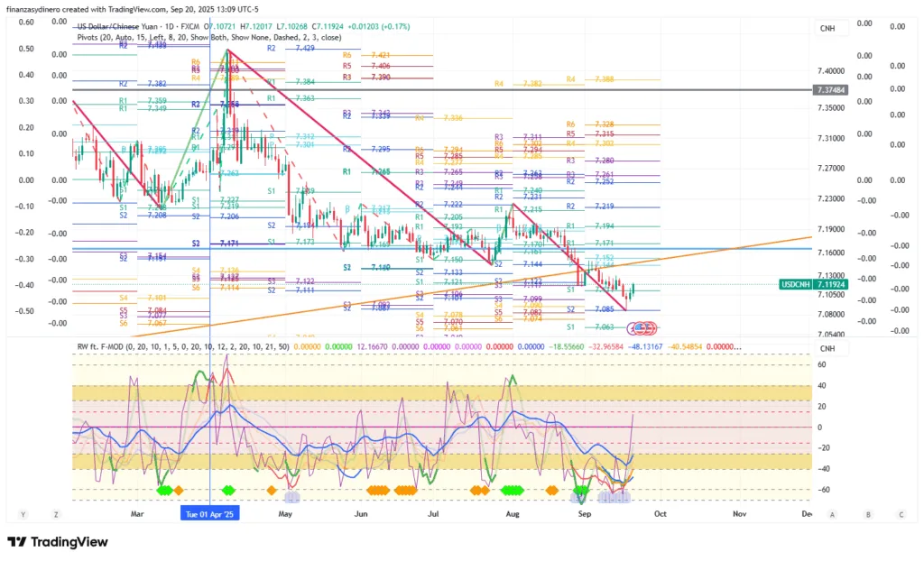This screenshot has width=924, height=561.
Task: Click the 7.35000 price axis label
Action: point(831,108)
